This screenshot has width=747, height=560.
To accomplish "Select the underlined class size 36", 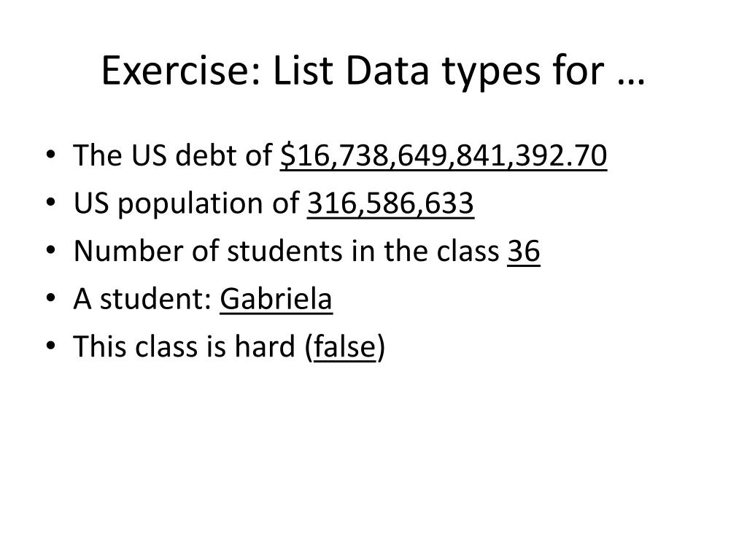I will point(524,252).
